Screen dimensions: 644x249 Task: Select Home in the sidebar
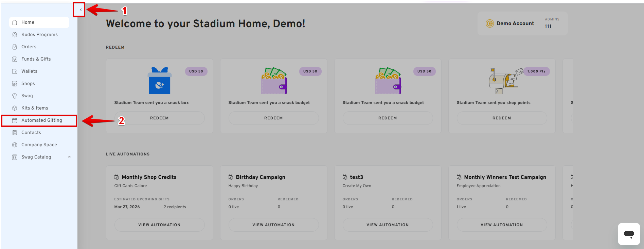(28, 22)
